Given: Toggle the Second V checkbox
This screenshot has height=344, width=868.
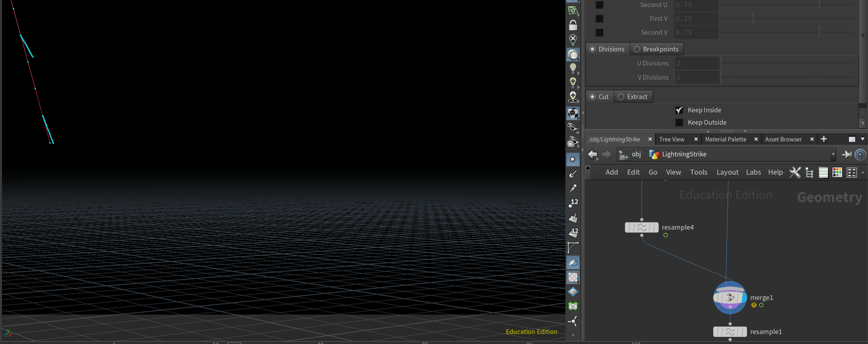Looking at the screenshot, I should pyautogui.click(x=599, y=33).
